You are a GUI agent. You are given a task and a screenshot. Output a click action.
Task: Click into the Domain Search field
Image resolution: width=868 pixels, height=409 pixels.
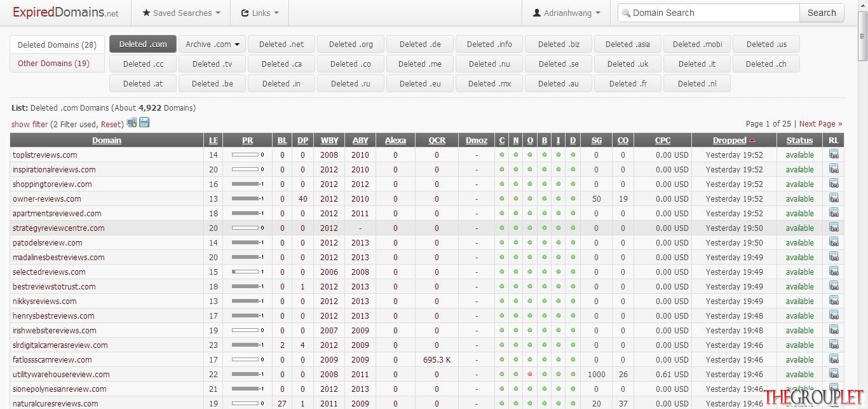709,13
